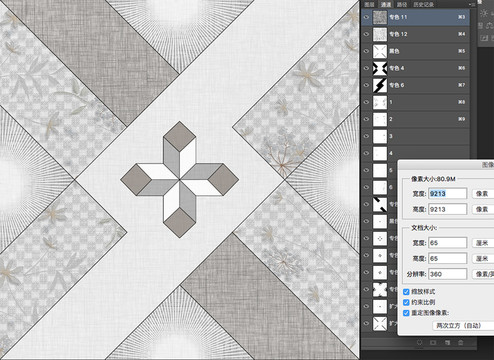
Task: Toggle 重定图像像素 checkbox
Action: click(x=406, y=313)
